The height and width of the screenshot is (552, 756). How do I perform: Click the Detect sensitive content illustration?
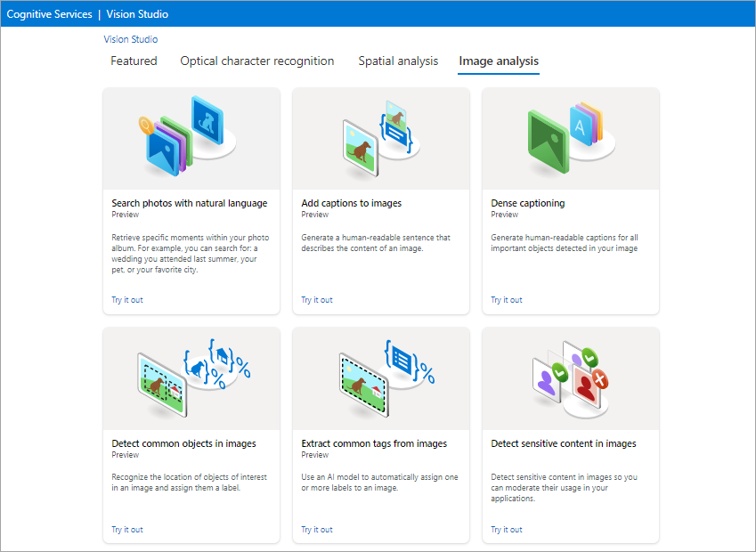(x=570, y=378)
